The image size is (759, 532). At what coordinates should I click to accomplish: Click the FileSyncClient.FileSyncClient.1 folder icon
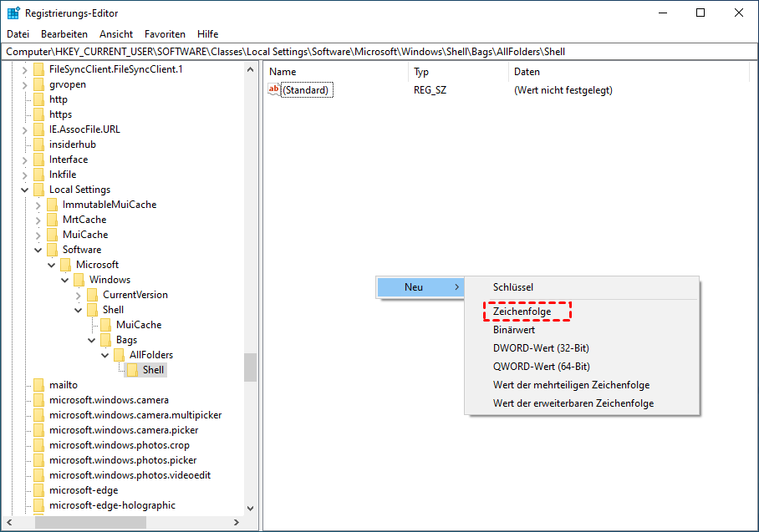click(x=39, y=69)
